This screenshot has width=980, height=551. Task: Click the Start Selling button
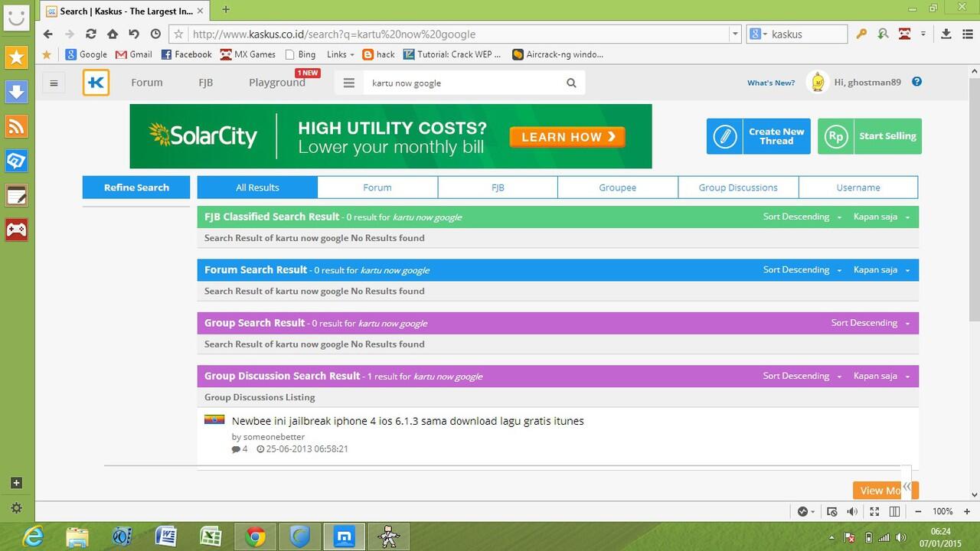point(870,136)
